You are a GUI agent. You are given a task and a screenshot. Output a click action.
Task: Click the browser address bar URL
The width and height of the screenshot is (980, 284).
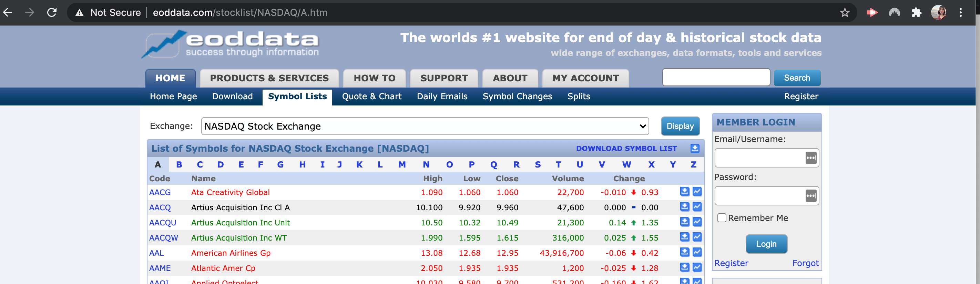pos(240,12)
